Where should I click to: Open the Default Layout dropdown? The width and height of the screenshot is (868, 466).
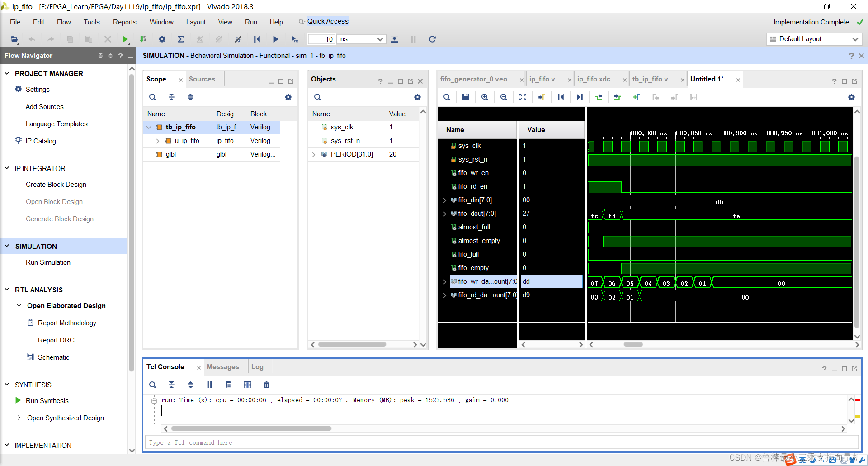814,39
